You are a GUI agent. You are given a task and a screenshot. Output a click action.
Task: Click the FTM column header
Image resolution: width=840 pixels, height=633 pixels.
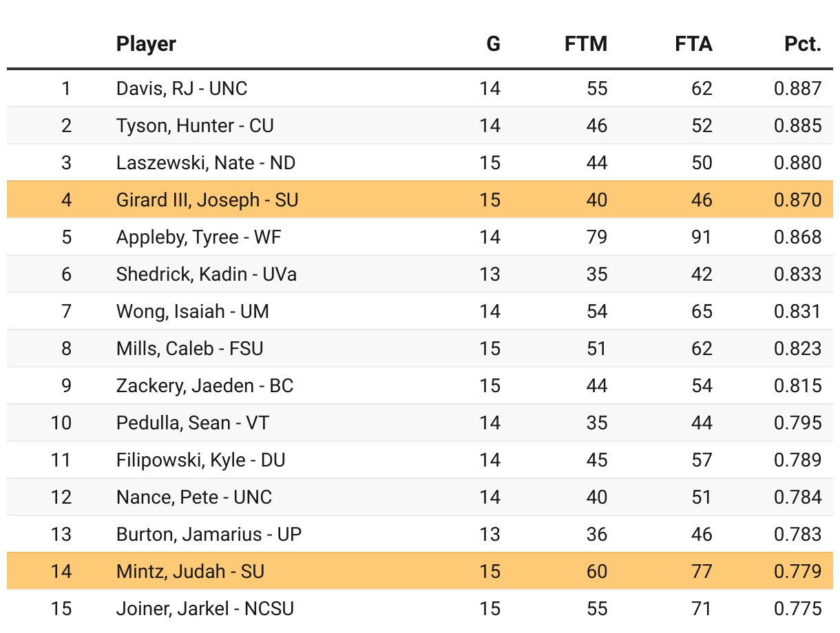586,44
